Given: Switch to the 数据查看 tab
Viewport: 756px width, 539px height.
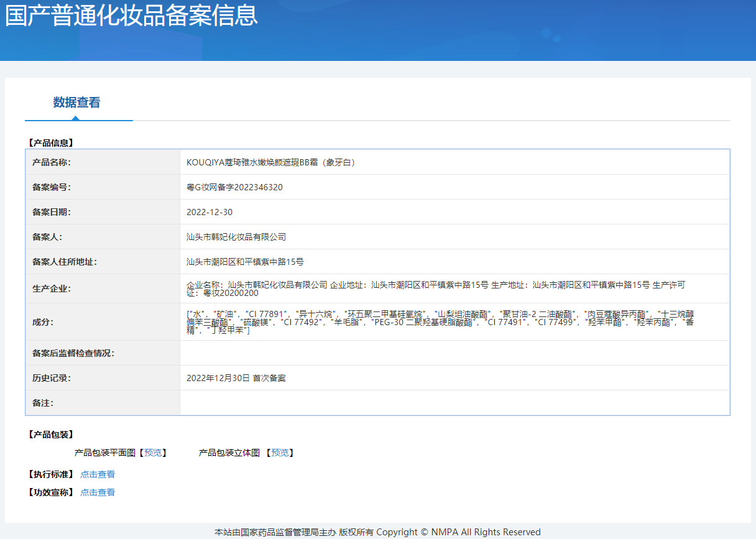Looking at the screenshot, I should coord(76,103).
